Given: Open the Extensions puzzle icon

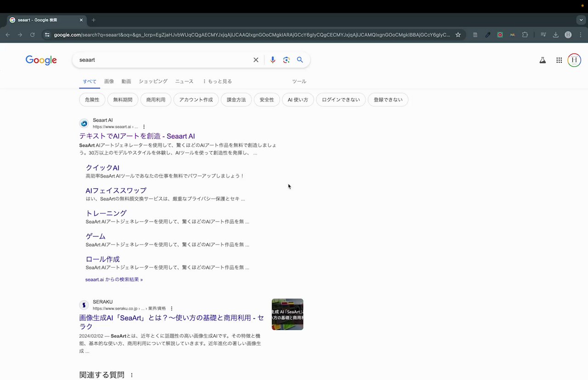Looking at the screenshot, I should [x=525, y=35].
